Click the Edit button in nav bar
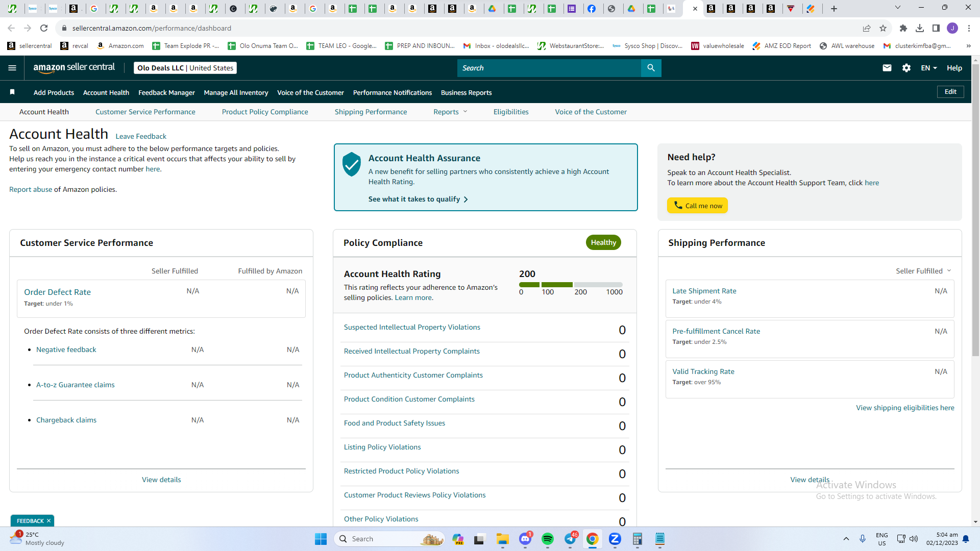 coord(950,92)
